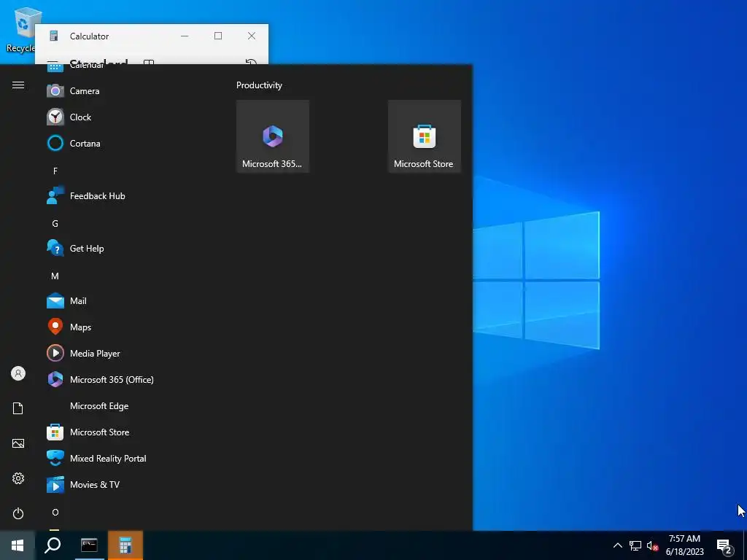Image resolution: width=747 pixels, height=560 pixels.
Task: Expand the Start menu hamburger
Action: (18, 85)
